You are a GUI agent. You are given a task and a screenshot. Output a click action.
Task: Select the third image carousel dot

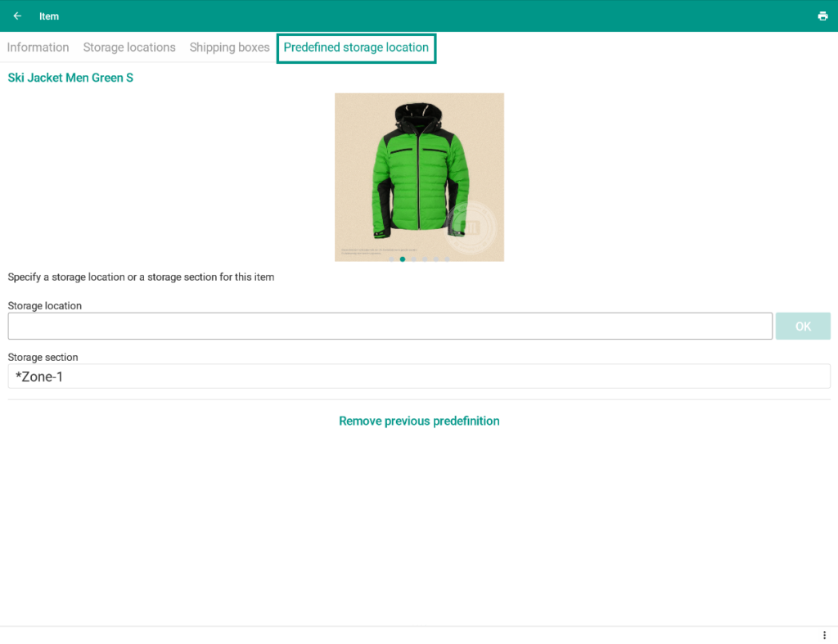tap(414, 259)
